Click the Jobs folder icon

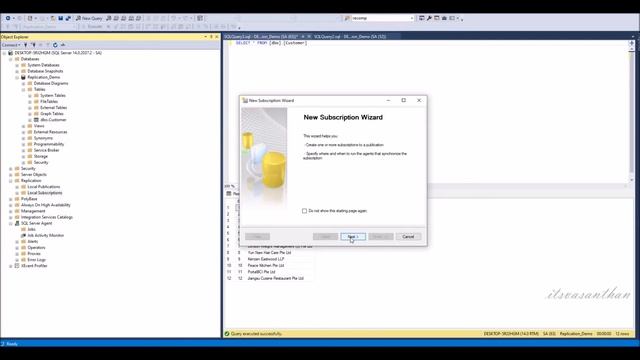pyautogui.click(x=23, y=229)
